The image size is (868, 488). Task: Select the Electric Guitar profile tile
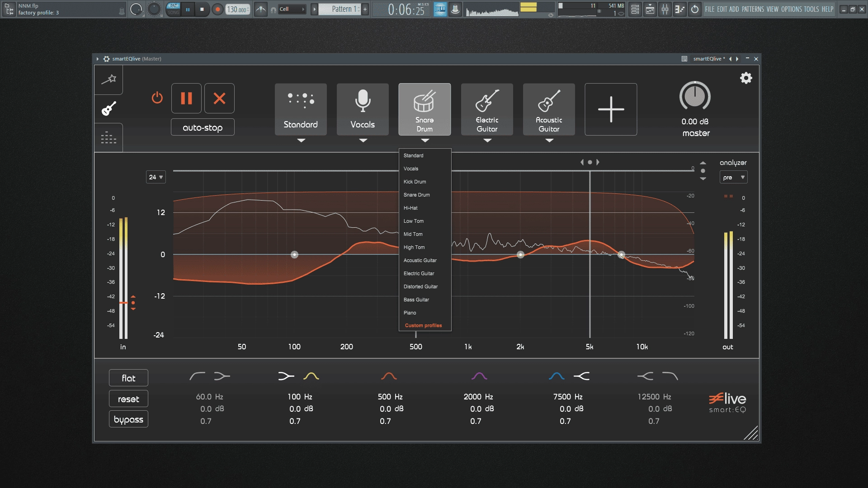(x=487, y=109)
